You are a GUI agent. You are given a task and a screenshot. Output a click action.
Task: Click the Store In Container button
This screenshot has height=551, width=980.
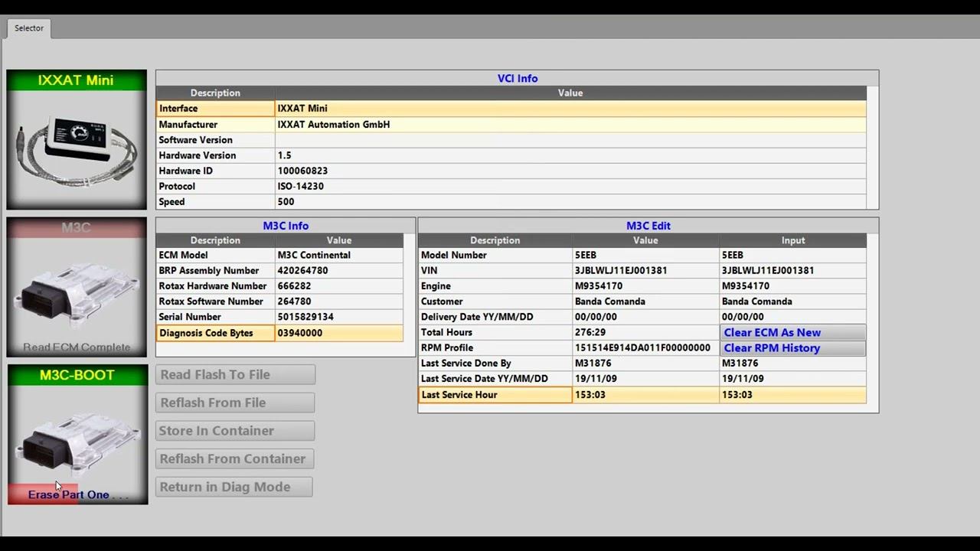(235, 431)
